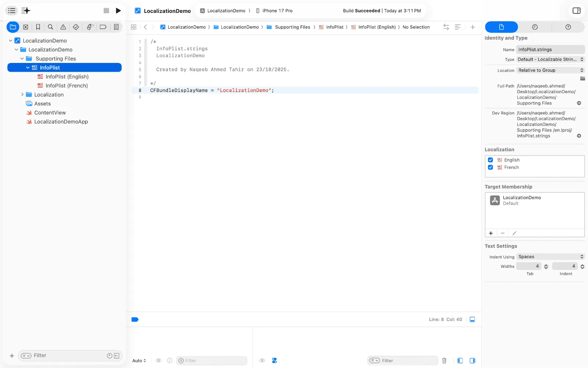Run the LocalizationDemo project with the play button
The height and width of the screenshot is (368, 588).
pos(118,10)
